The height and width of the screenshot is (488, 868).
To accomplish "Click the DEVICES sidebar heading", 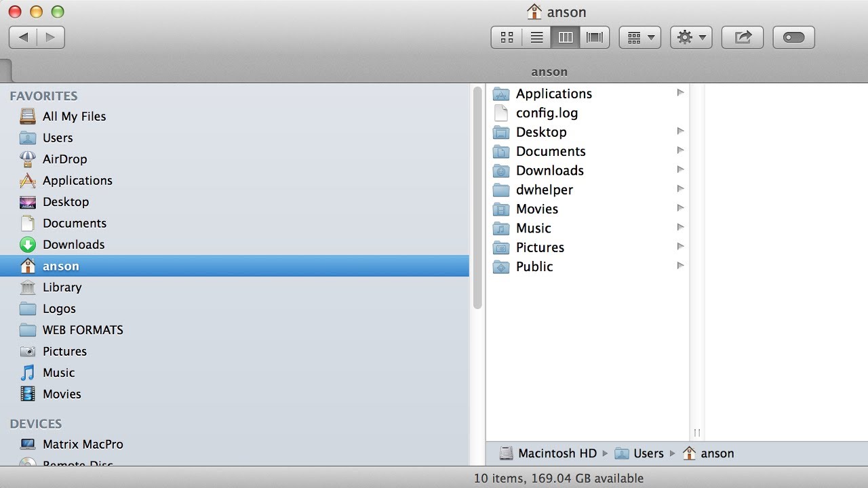I will click(36, 424).
